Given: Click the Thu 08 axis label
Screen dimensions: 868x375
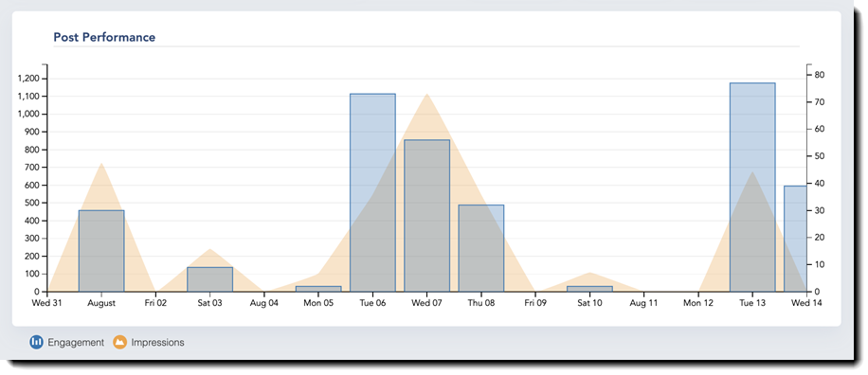Looking at the screenshot, I should coord(481,303).
